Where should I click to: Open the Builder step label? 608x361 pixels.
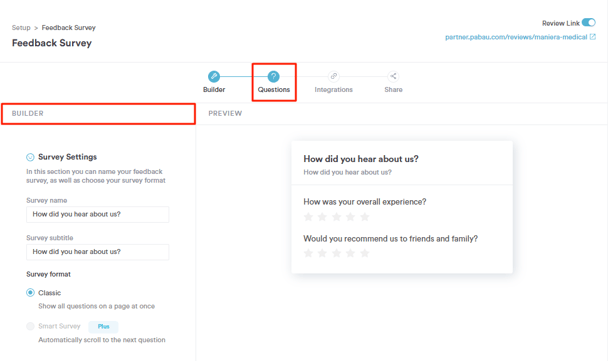click(214, 90)
